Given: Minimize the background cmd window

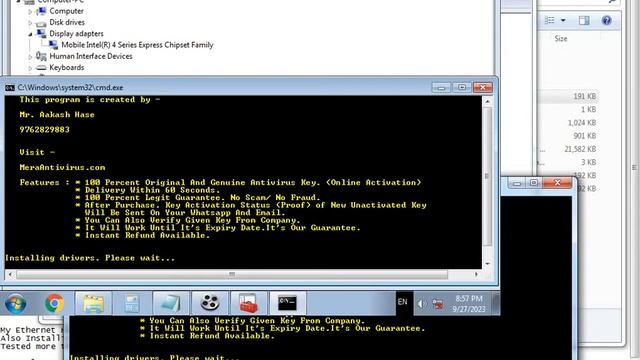Looking at the screenshot, I should 517,183.
